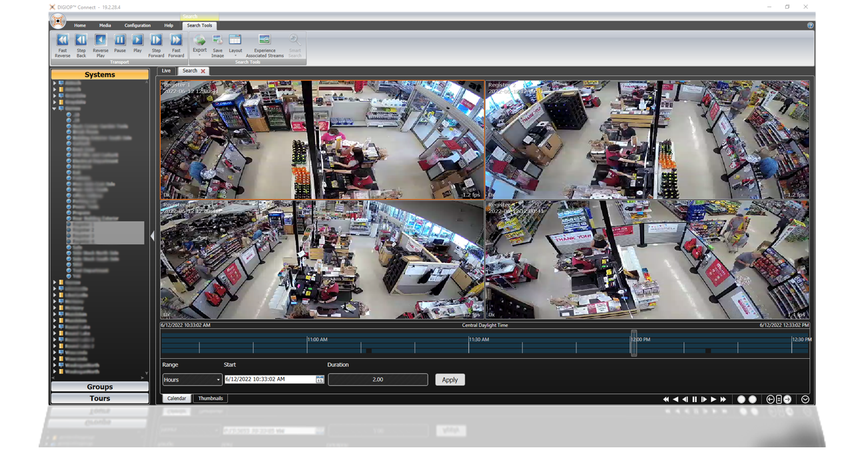
Task: Open the Configuration ribbon tab
Action: (137, 25)
